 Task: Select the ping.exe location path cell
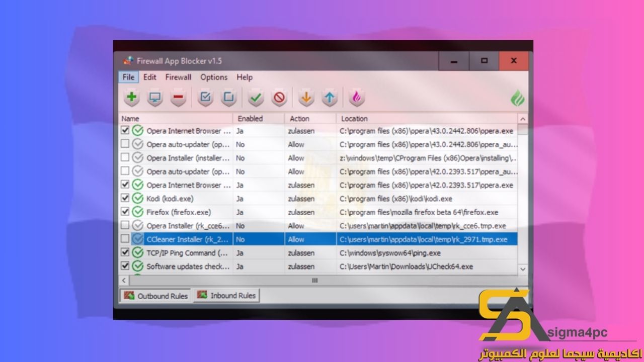tap(390, 253)
